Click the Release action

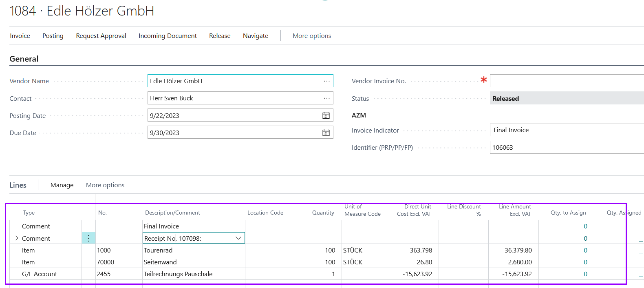click(x=220, y=36)
